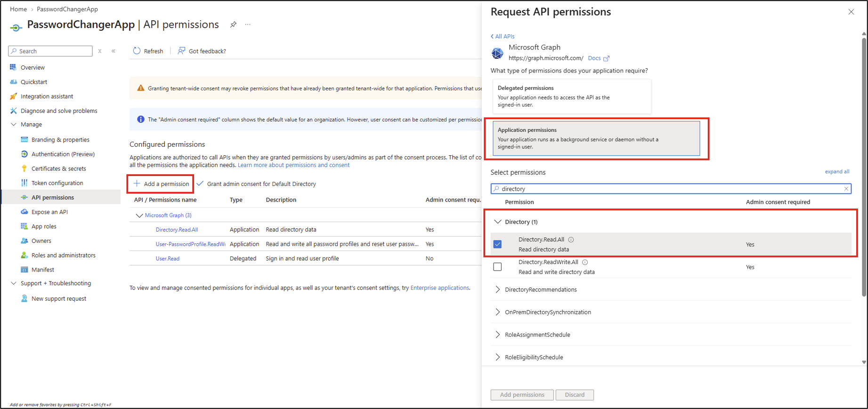Click the Roles and administrators icon
Viewport: 868px width, 409px height.
24,255
